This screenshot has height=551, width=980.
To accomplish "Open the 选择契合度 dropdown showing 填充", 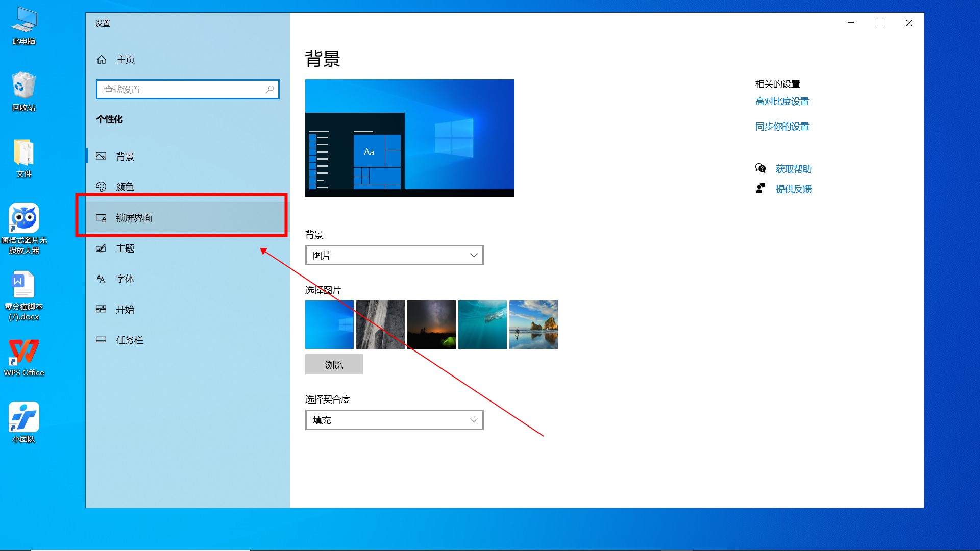I will [x=394, y=420].
